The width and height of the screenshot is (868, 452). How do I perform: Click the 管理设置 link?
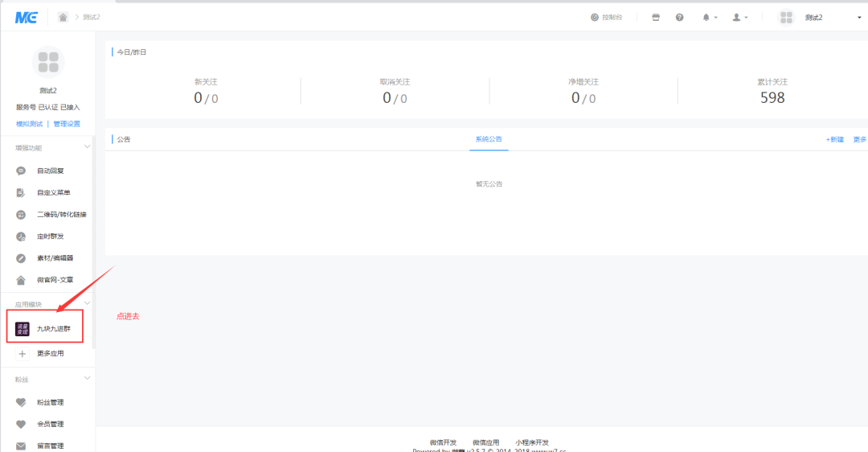pos(67,124)
